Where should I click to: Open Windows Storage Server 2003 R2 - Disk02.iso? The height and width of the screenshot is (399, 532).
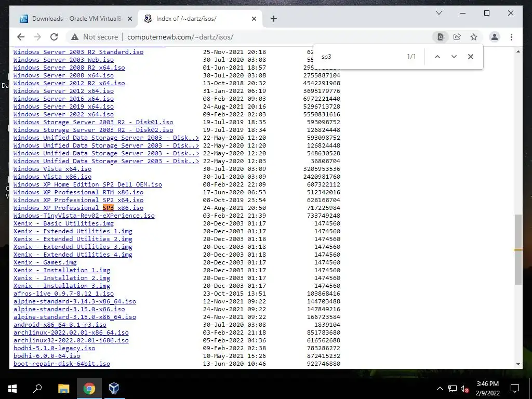(94, 130)
